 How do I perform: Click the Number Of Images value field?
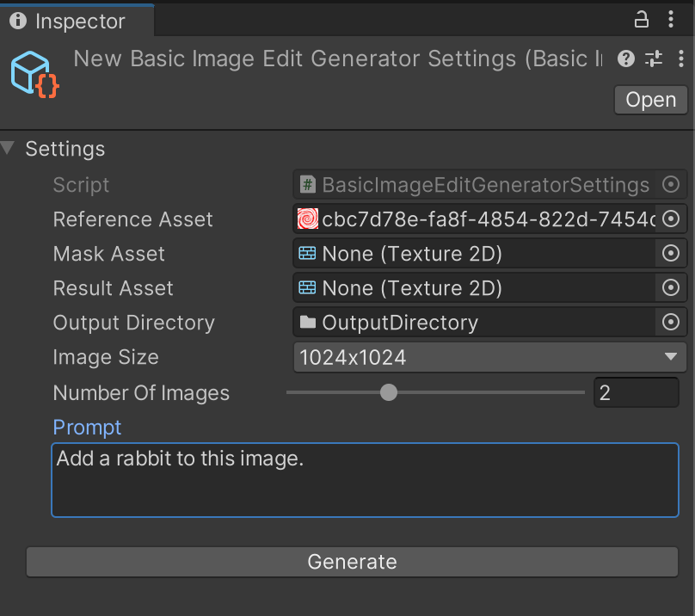click(635, 393)
